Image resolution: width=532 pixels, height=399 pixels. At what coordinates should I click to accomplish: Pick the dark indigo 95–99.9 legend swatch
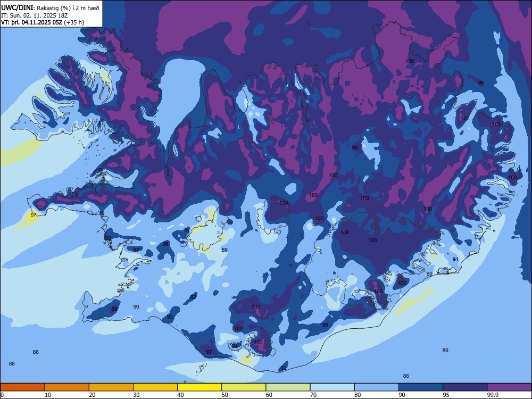click(465, 387)
